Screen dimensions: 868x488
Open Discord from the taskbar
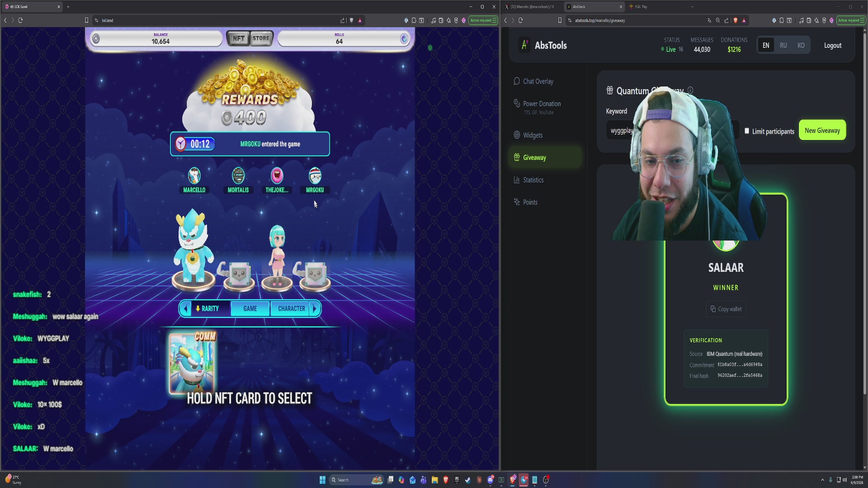pyautogui.click(x=491, y=480)
